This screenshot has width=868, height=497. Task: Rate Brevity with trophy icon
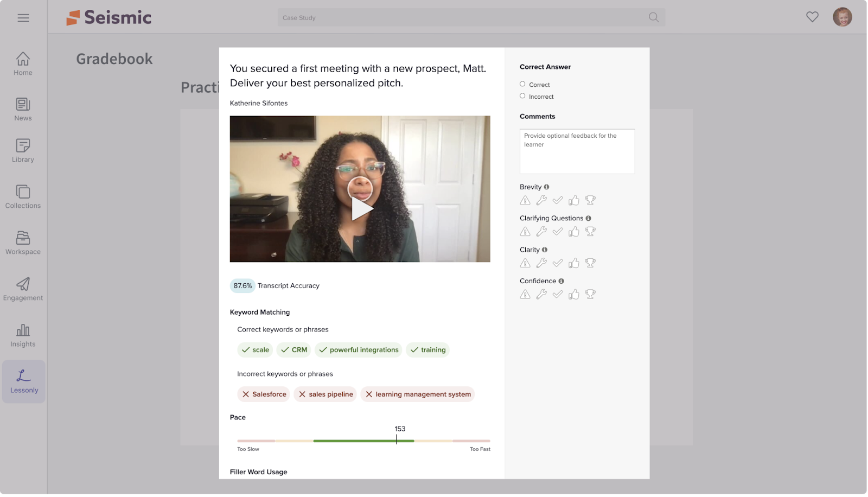click(x=591, y=201)
